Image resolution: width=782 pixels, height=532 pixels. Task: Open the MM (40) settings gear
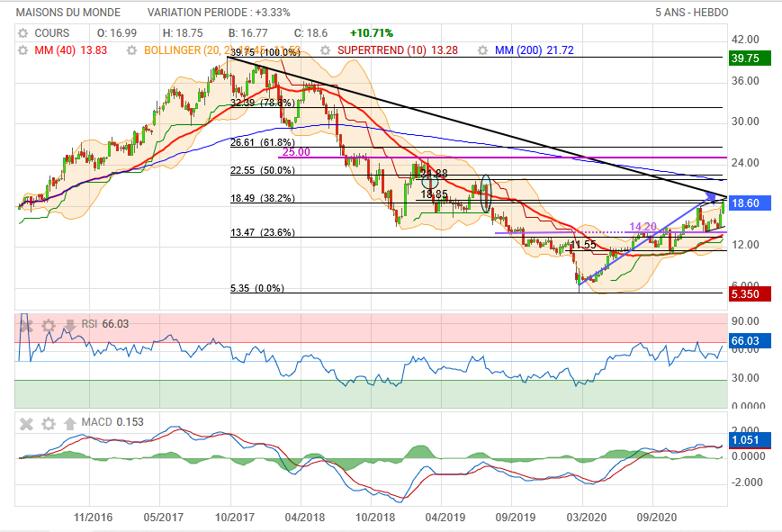pyautogui.click(x=23, y=50)
